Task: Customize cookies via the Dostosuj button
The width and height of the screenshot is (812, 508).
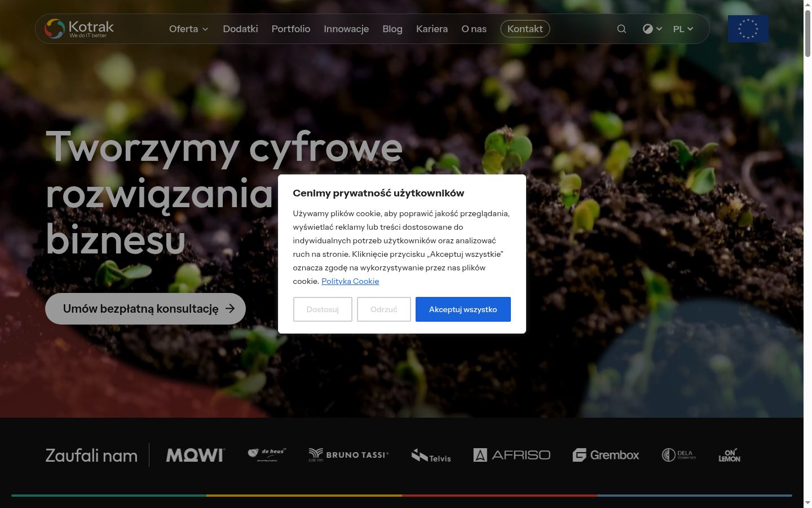Action: 323,309
